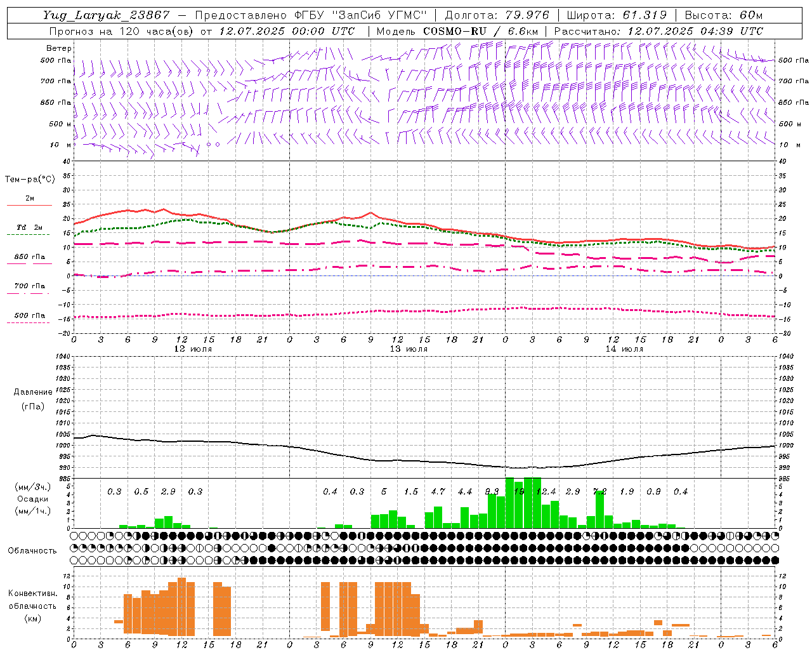Select the Высота: 60м elevation text
The width and height of the screenshot is (812, 650).
pyautogui.click(x=723, y=15)
